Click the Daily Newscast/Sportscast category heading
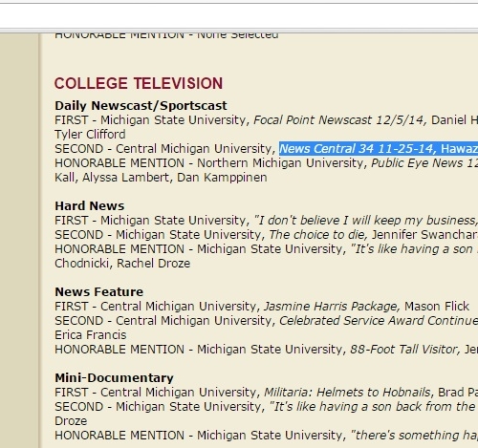 [141, 105]
